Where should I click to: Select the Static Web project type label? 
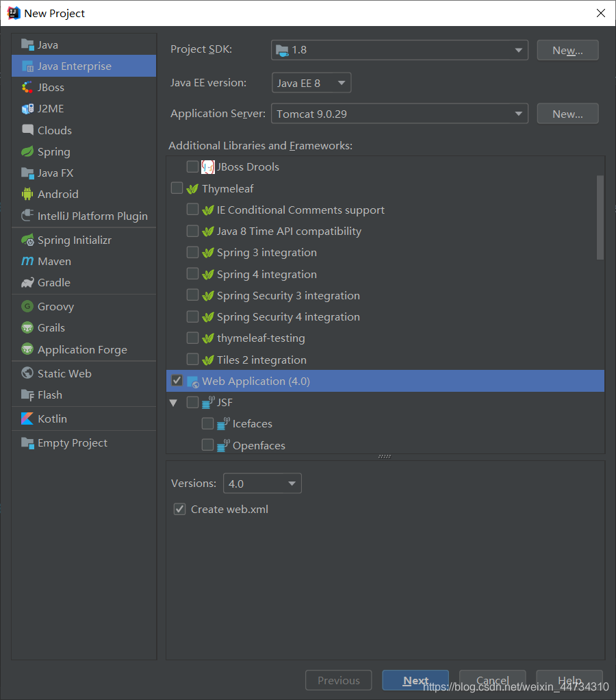64,374
